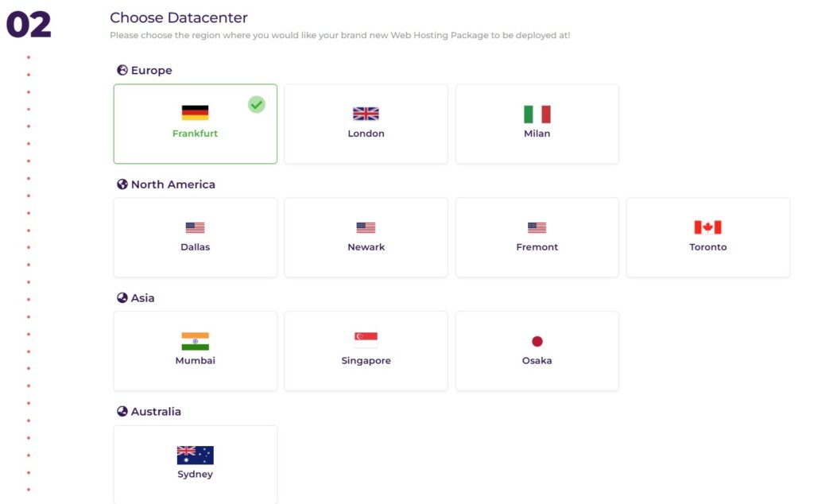Click the Choose Datacenter heading

[x=179, y=17]
